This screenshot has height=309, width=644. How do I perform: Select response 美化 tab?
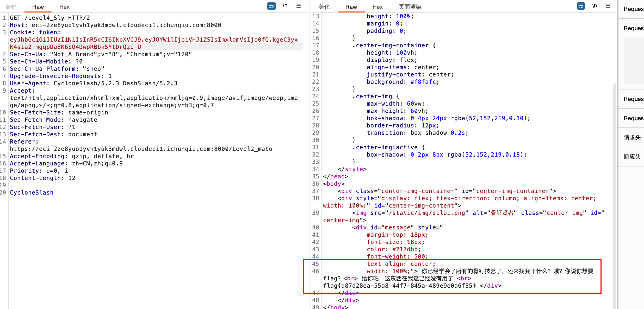[324, 7]
